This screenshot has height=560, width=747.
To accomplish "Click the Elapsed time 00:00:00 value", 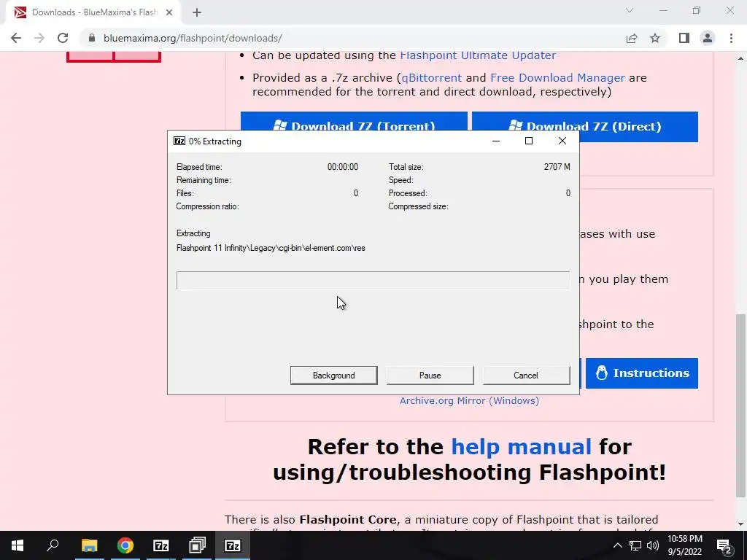I will point(343,167).
